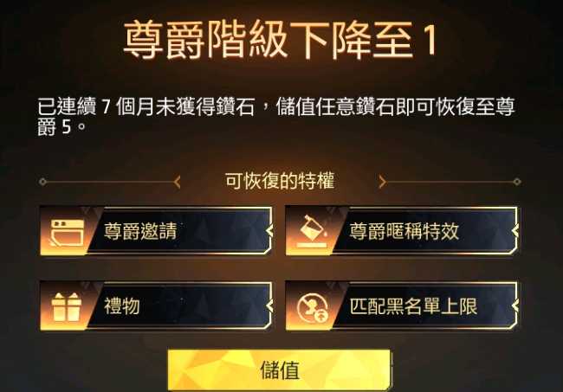This screenshot has width=563, height=392.
Task: Tap the gift box icon for 禮物
Action: (67, 307)
